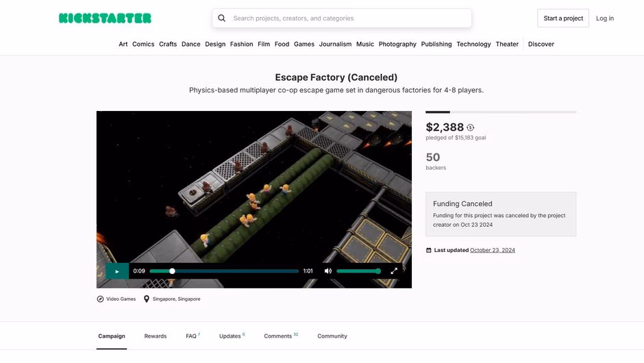Click the compass icon beside Video Games
Image resolution: width=644 pixels, height=363 pixels.
coord(100,299)
